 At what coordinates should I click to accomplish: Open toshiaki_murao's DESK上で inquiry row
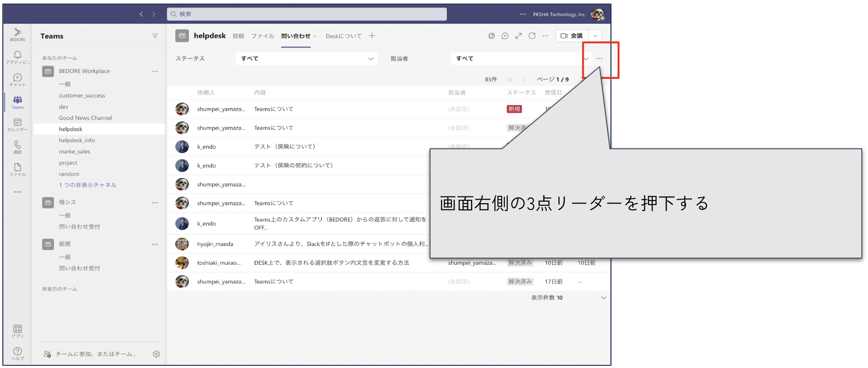(x=388, y=263)
